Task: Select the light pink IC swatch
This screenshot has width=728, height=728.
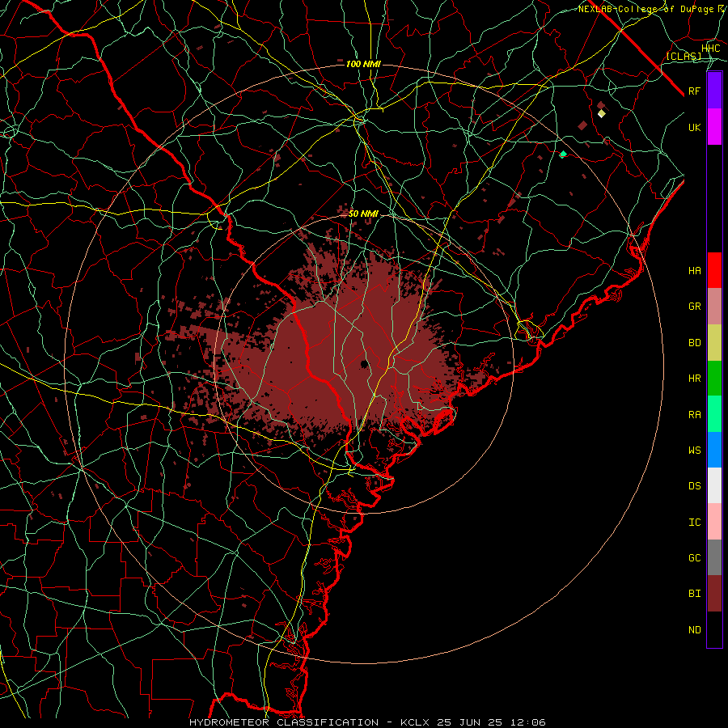Action: click(714, 522)
